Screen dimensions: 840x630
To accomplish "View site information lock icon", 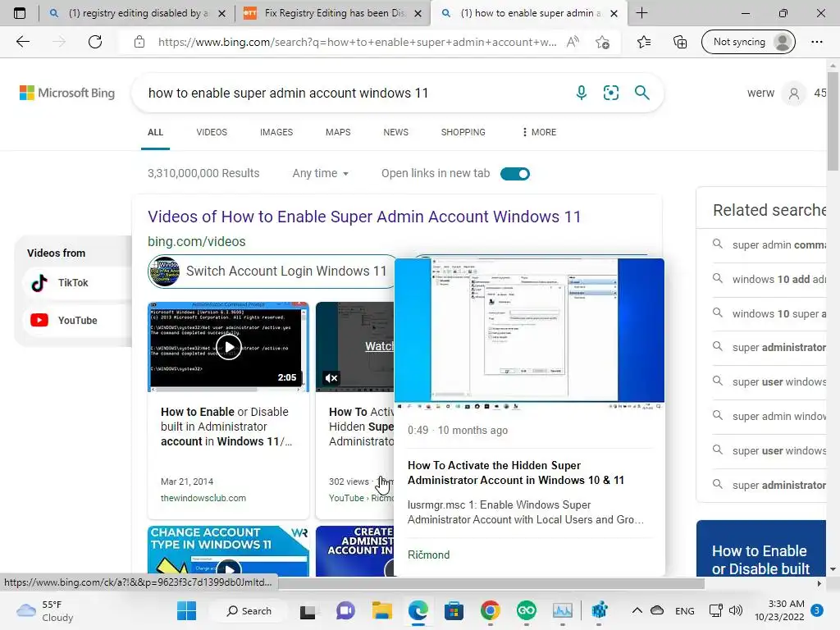I will coord(139,42).
